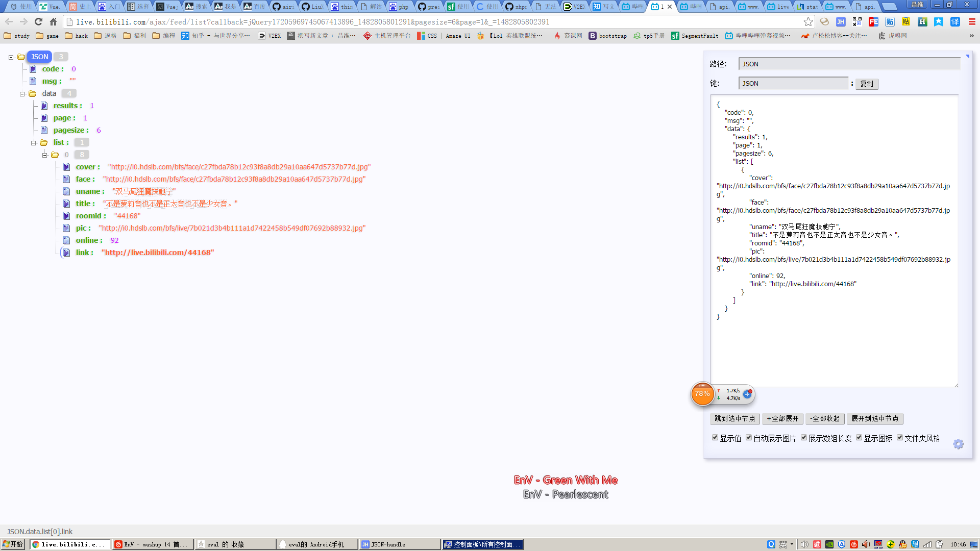Screen dimensions: 980x551
Task: Open the SegmentFault bookmark
Action: pyautogui.click(x=695, y=36)
